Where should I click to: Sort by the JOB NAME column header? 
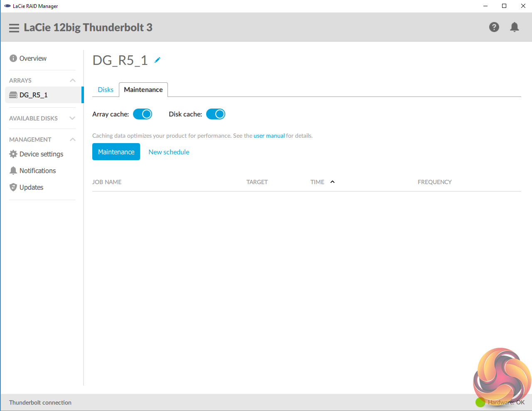(107, 182)
